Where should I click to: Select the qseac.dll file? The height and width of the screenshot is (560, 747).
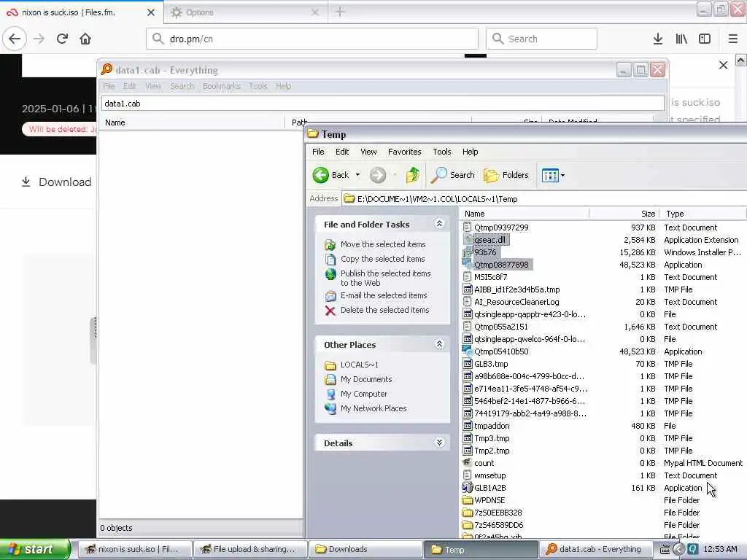pos(489,240)
